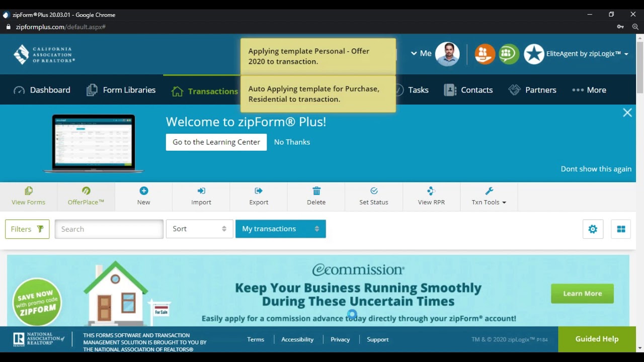The image size is (644, 362).
Task: Click the Import toolbar button
Action: [201, 196]
